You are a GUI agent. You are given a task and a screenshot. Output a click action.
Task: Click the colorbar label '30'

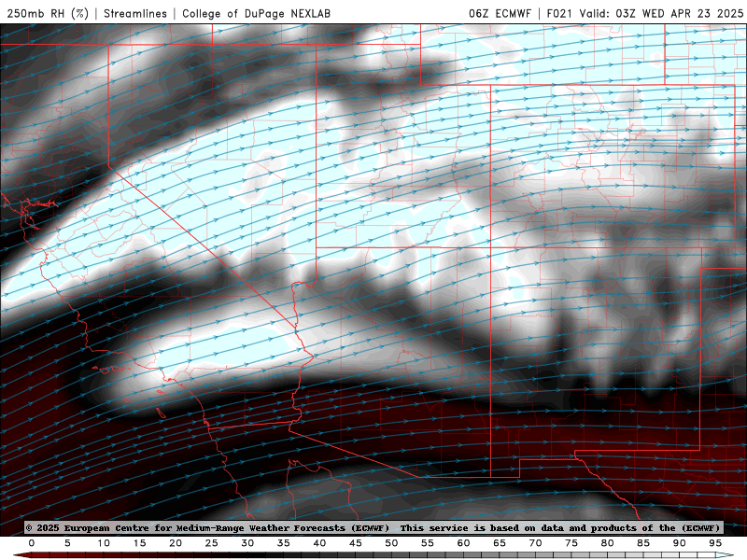point(247,543)
